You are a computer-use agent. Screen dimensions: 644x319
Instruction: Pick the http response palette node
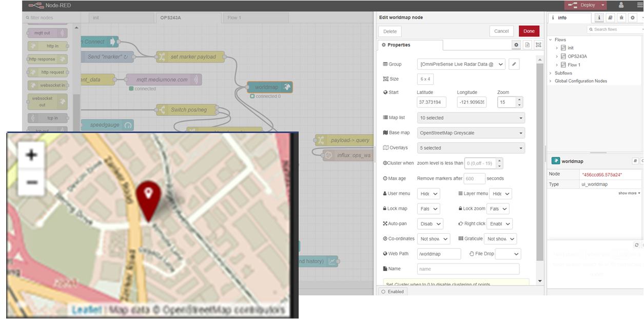[x=47, y=59]
